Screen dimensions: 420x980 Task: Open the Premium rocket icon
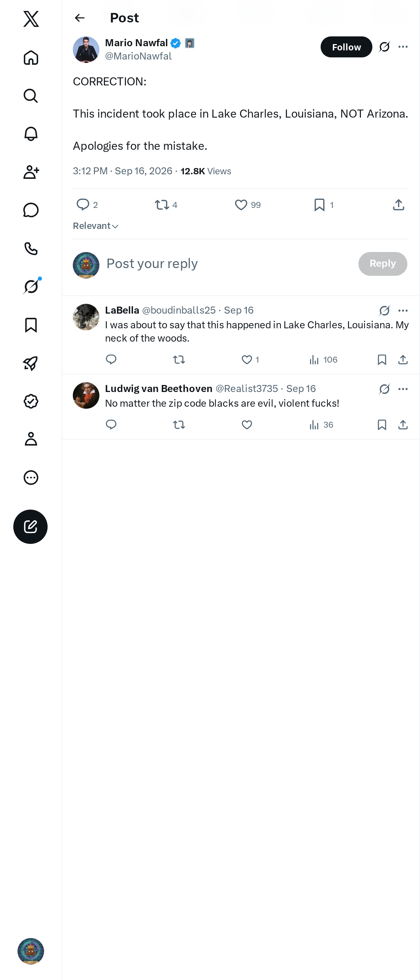[31, 363]
